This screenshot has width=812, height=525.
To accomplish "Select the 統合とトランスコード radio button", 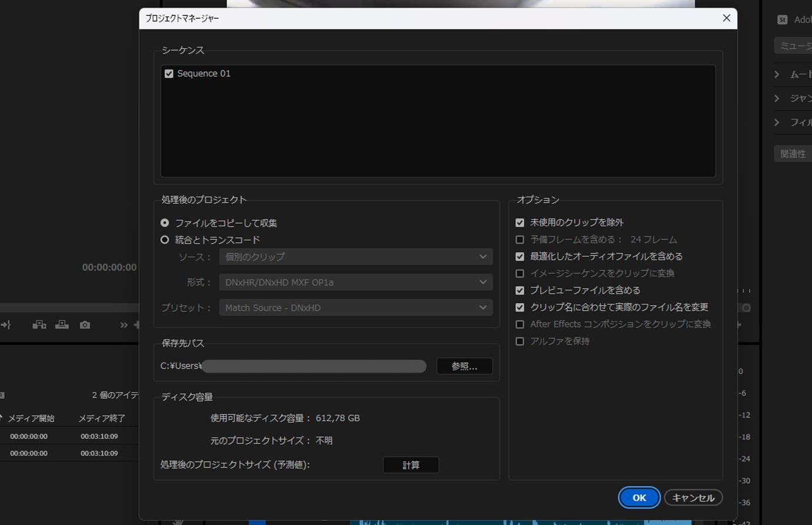I will 165,240.
